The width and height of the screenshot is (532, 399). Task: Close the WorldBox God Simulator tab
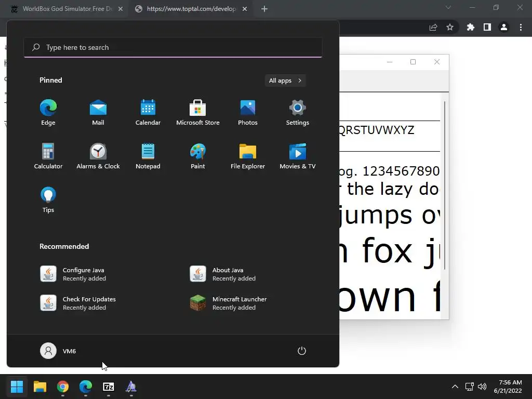coord(121,9)
